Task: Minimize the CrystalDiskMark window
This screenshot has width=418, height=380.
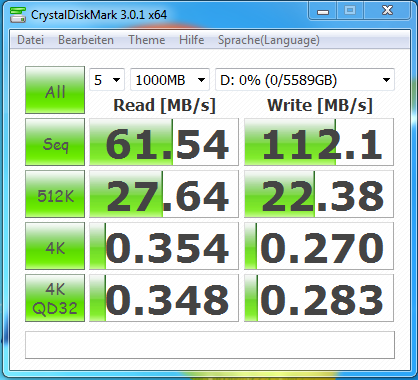Action: click(x=323, y=11)
